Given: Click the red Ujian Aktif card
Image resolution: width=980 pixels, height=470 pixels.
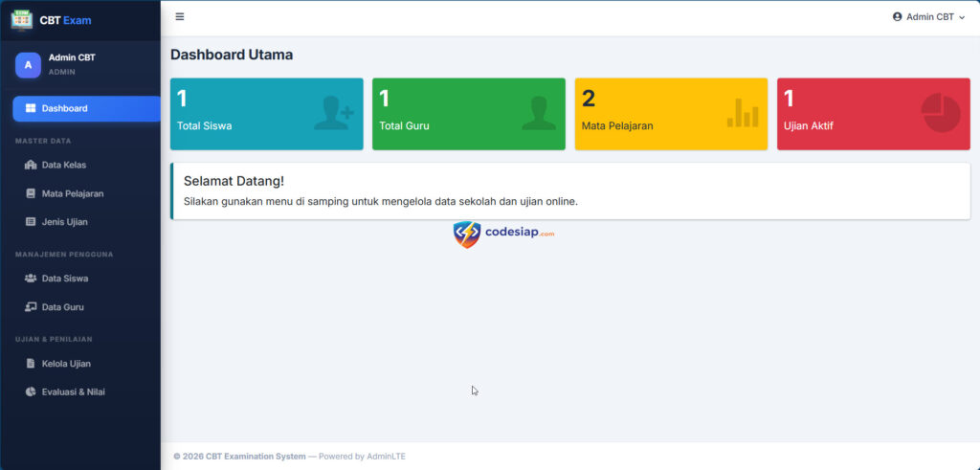Looking at the screenshot, I should point(873,114).
